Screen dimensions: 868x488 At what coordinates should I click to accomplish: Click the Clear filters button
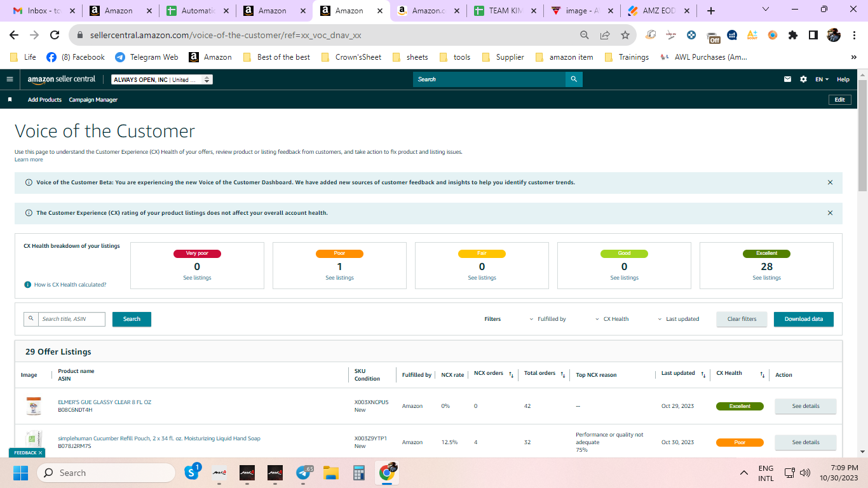(x=742, y=319)
